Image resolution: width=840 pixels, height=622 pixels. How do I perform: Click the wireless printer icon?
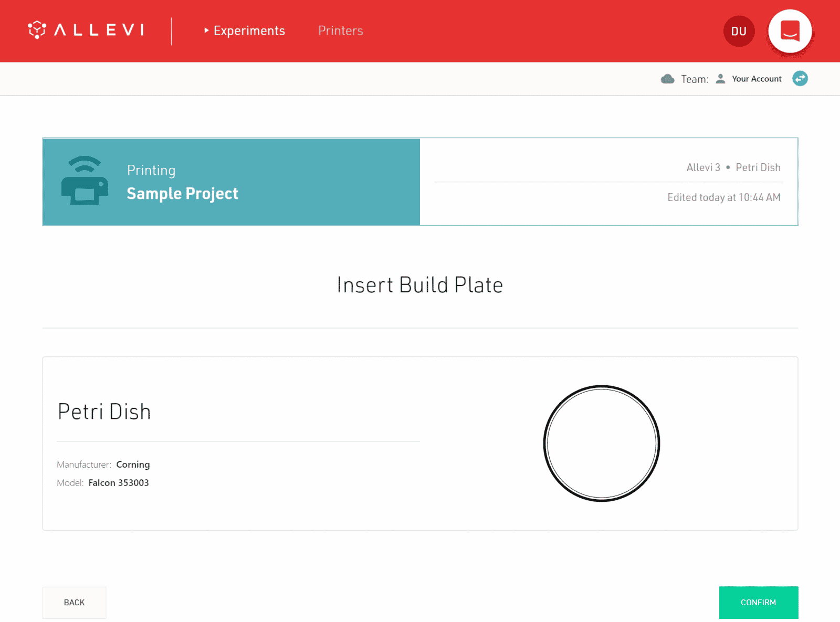pyautogui.click(x=85, y=181)
